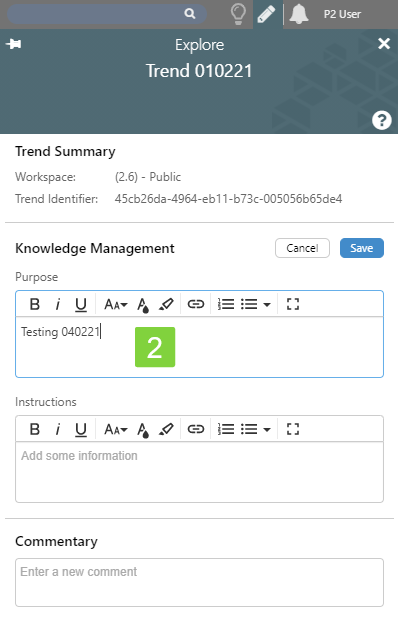Apply highlight color in Purpose editor
Viewport: 398px width, 640px height.
click(166, 304)
